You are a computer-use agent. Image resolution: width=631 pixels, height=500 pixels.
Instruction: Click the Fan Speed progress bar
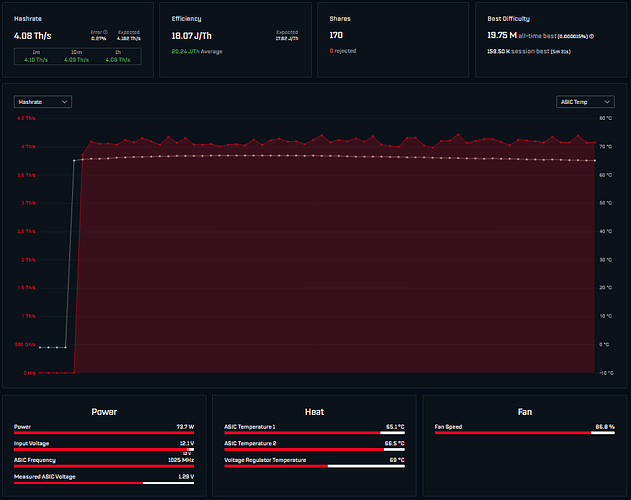pyautogui.click(x=525, y=433)
